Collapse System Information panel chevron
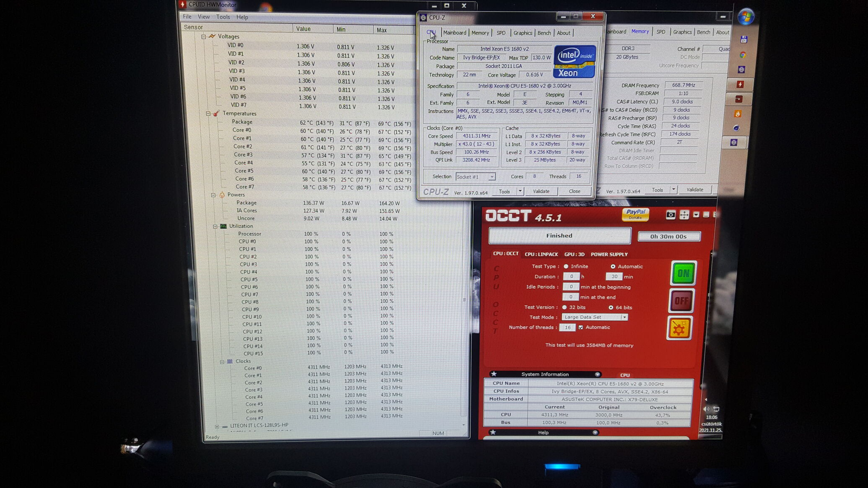Screen dimensions: 868x488 tap(597, 374)
